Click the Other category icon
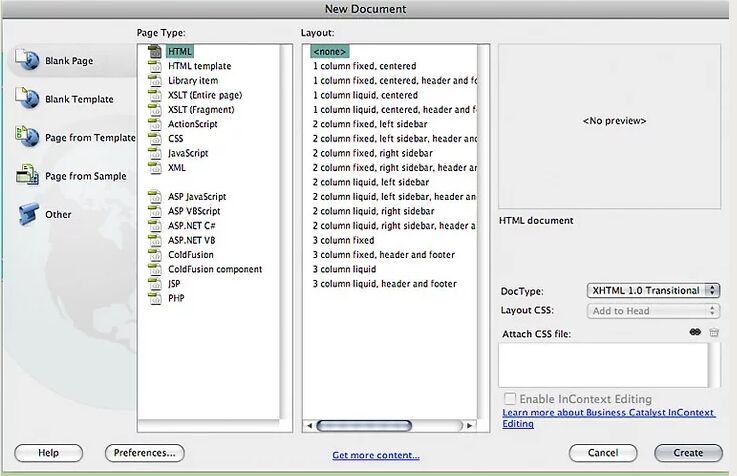The image size is (737, 476). (x=27, y=214)
